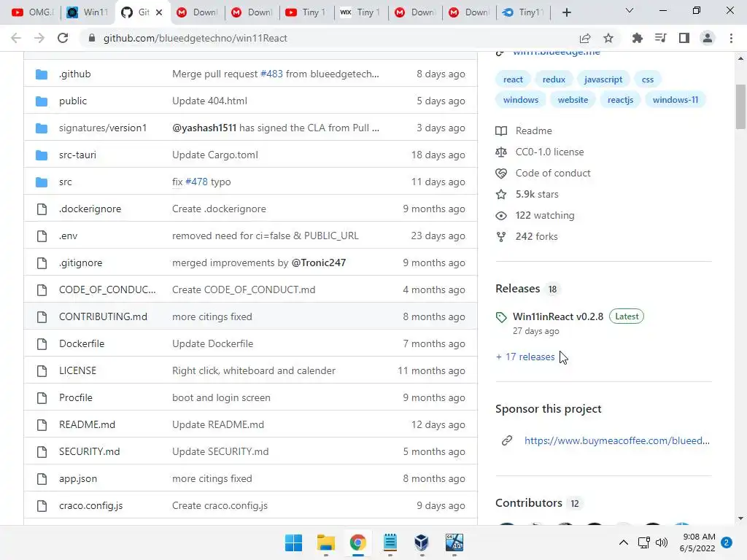Toggle the browser side panel icon
747x560 pixels.
point(684,38)
